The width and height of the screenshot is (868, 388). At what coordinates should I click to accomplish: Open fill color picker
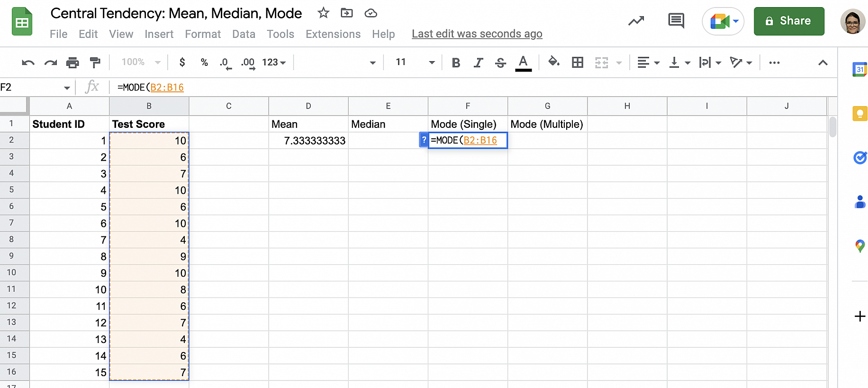click(553, 62)
